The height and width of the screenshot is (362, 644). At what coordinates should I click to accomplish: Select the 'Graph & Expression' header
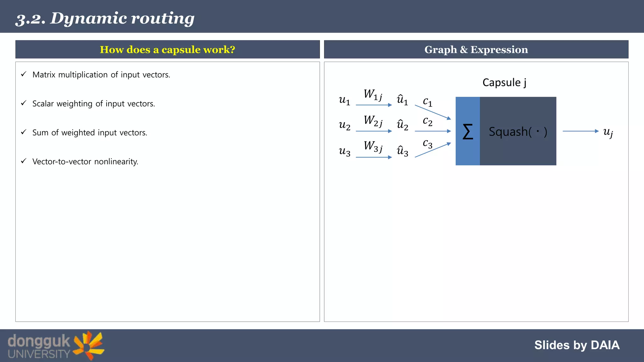pyautogui.click(x=476, y=50)
